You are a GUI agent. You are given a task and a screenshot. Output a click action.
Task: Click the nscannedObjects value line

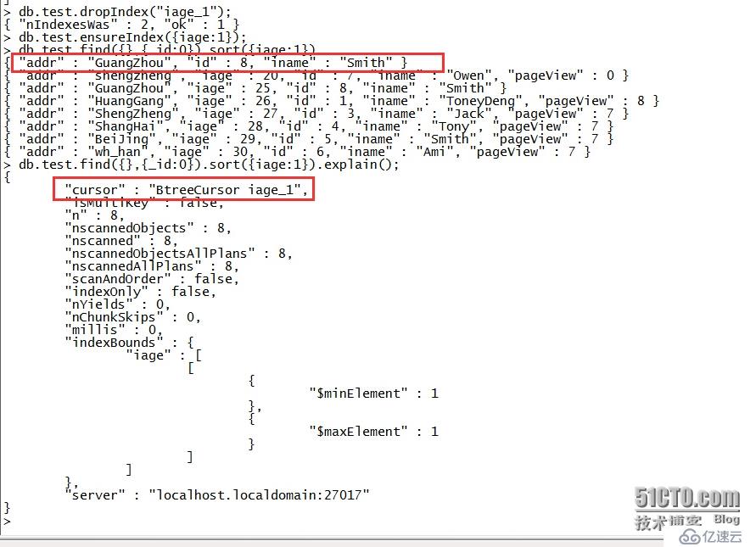(148, 228)
